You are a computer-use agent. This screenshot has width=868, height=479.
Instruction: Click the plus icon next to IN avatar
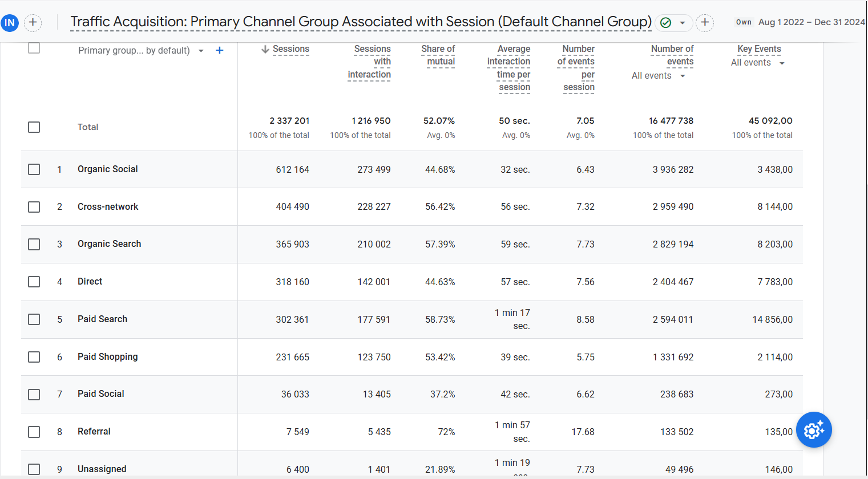[x=33, y=23]
